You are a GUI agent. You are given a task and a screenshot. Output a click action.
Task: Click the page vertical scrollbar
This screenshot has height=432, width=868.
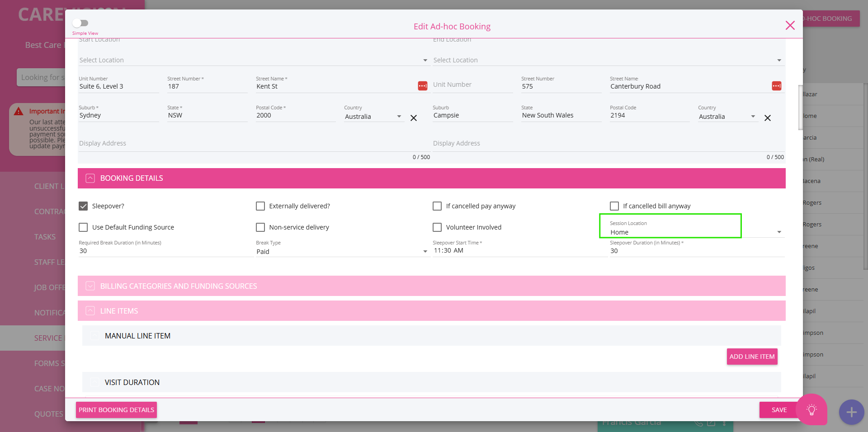pos(865,176)
